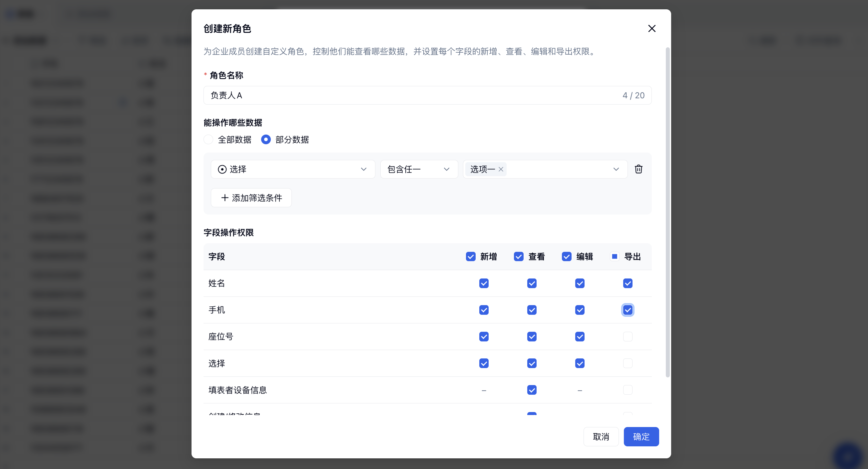Viewport: 868px width, 469px height.
Task: Click the dialog's vertical scrollbar
Action: point(667,212)
